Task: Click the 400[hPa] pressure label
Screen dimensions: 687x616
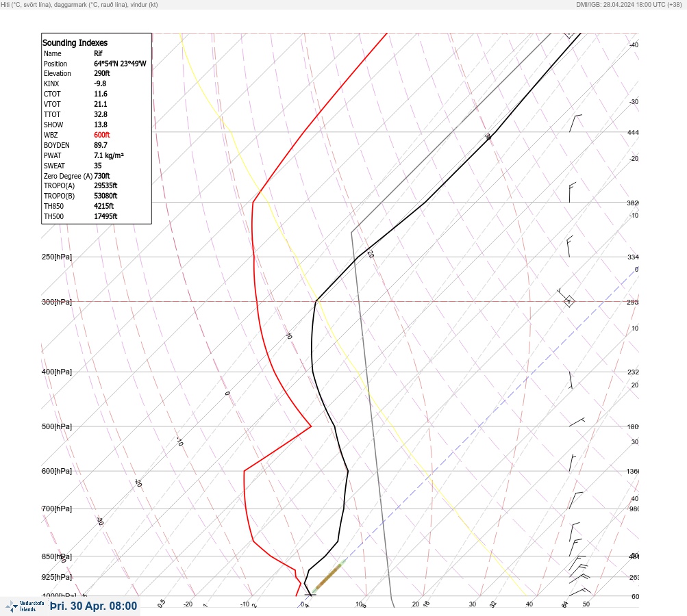Action: pyautogui.click(x=57, y=372)
